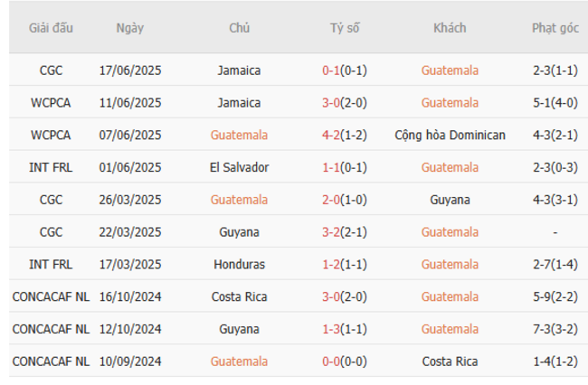Click the 0-0(0-0) match score

[x=344, y=362]
